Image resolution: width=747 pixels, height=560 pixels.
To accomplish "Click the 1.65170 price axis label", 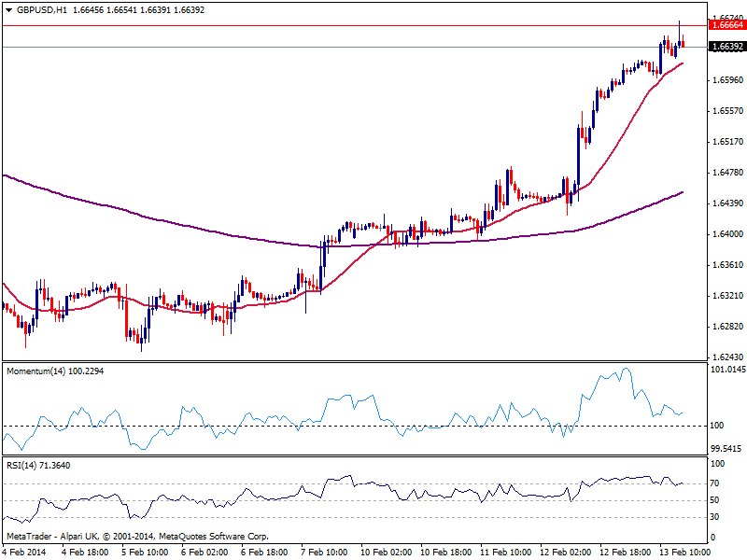I will click(727, 142).
